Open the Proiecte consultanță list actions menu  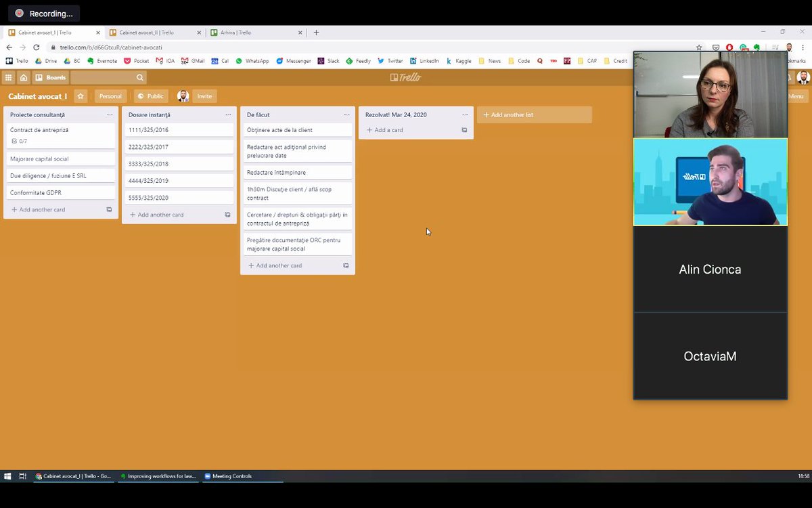point(110,114)
